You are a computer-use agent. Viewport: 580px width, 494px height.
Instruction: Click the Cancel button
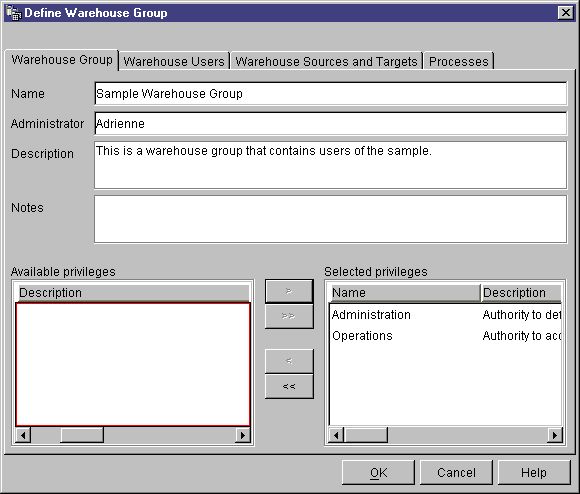pyautogui.click(x=456, y=473)
